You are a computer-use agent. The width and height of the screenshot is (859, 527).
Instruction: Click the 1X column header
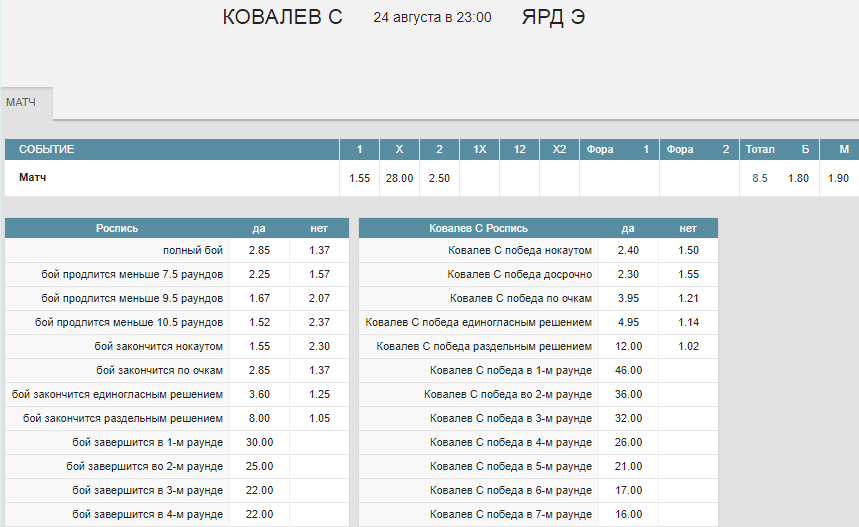coord(479,149)
